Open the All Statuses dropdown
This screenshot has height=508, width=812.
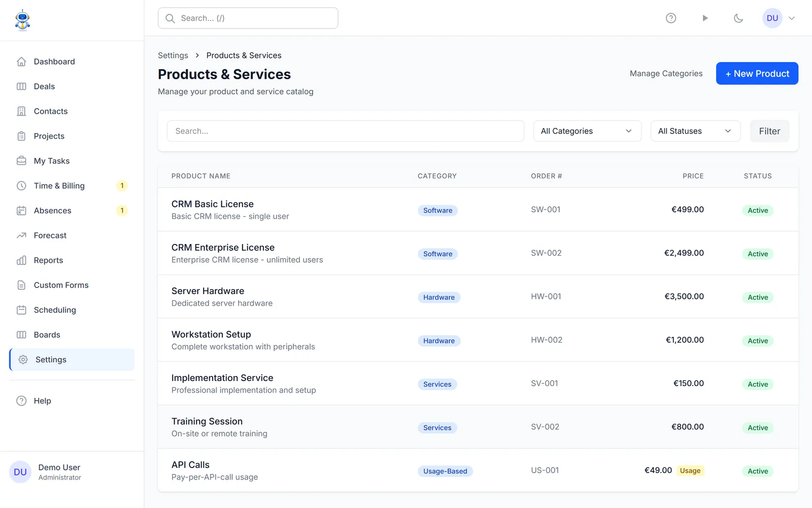(695, 131)
